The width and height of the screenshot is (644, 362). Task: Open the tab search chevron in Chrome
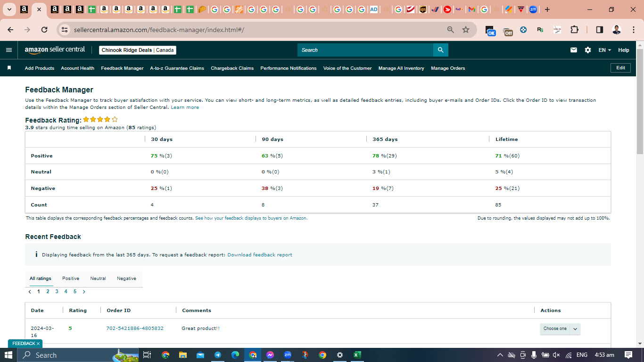click(x=9, y=9)
